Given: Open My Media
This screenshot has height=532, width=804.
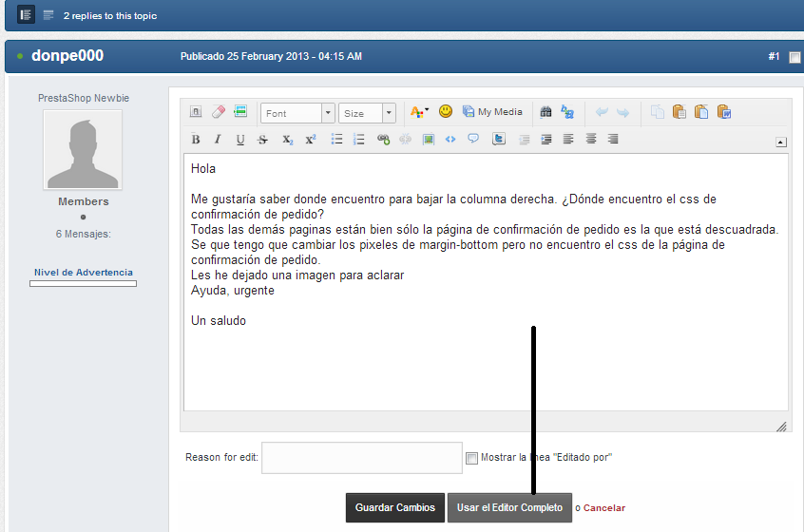Looking at the screenshot, I should (x=492, y=111).
